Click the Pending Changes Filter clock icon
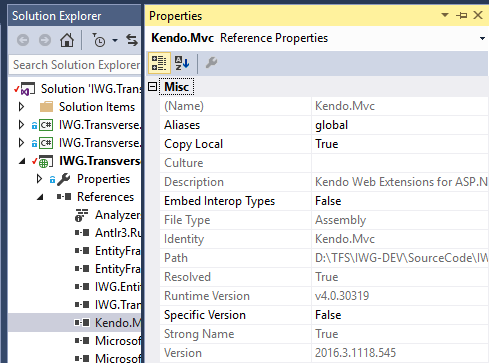 [x=99, y=41]
